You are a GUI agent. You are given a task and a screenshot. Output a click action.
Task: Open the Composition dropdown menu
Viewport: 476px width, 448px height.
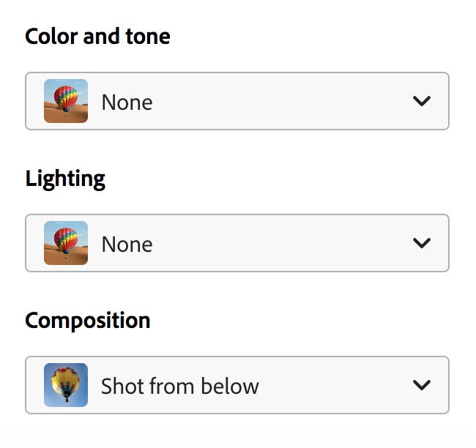point(237,385)
